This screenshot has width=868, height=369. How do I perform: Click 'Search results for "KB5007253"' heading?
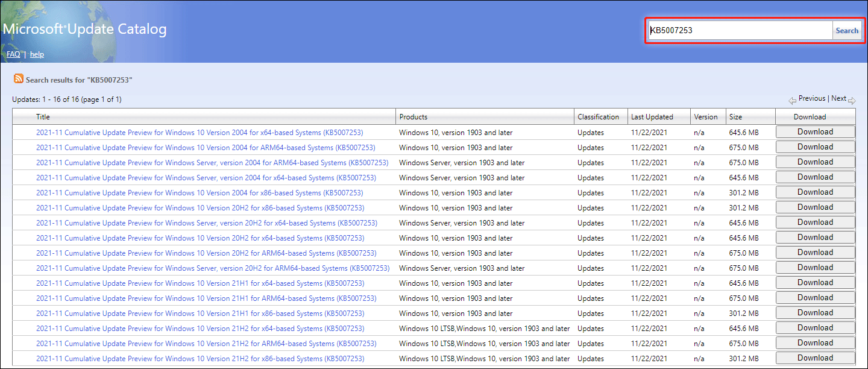tap(79, 80)
